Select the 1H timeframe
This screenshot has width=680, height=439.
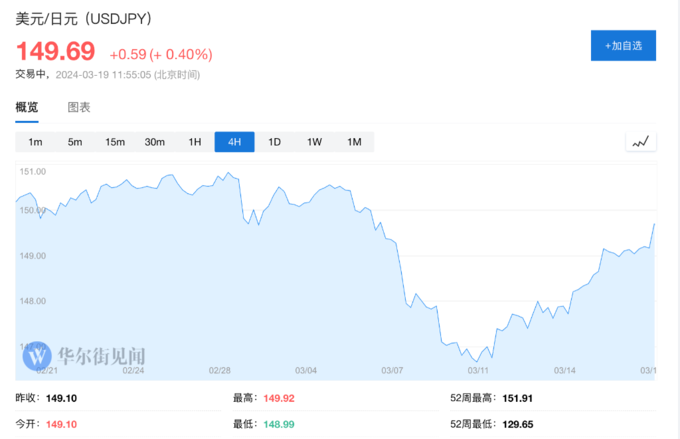point(195,142)
